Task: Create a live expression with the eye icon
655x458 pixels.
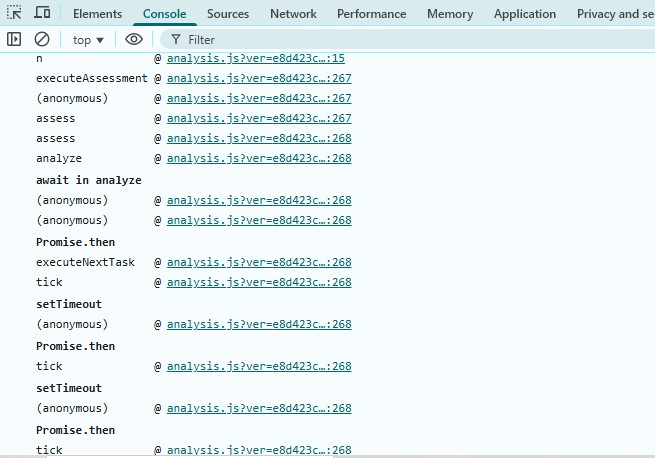Action: pyautogui.click(x=134, y=39)
